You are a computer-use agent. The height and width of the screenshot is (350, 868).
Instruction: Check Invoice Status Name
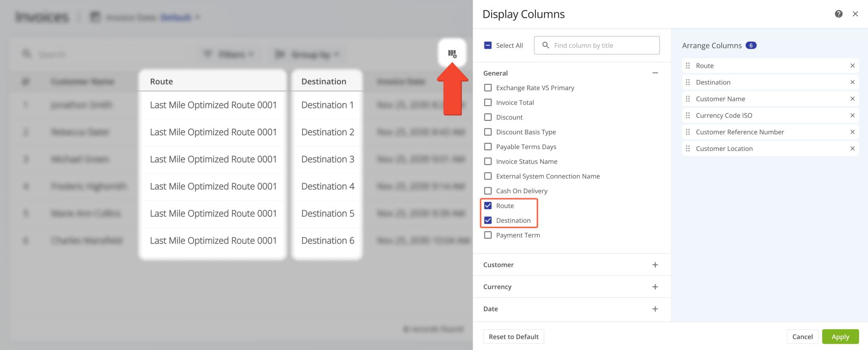coord(488,161)
